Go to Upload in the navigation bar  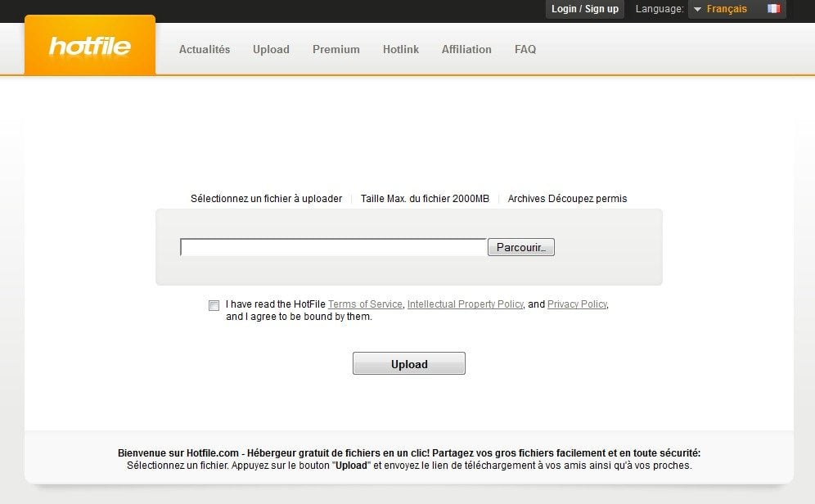pos(271,49)
